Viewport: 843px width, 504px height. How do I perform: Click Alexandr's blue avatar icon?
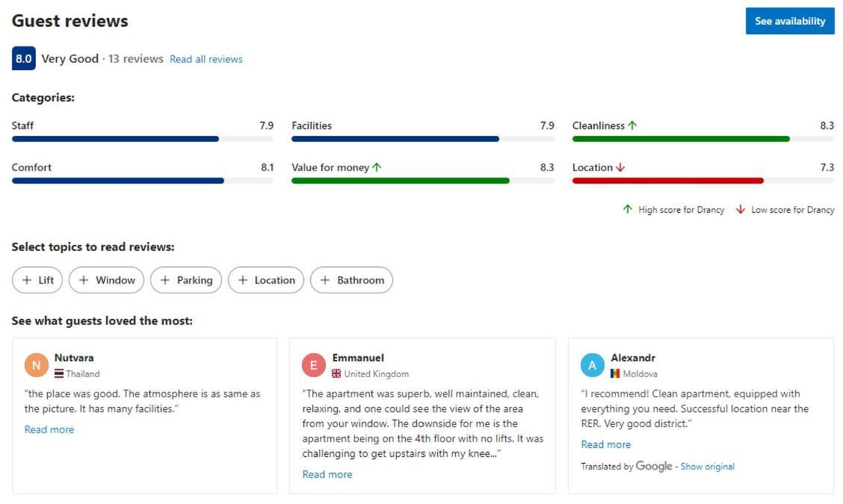click(593, 365)
